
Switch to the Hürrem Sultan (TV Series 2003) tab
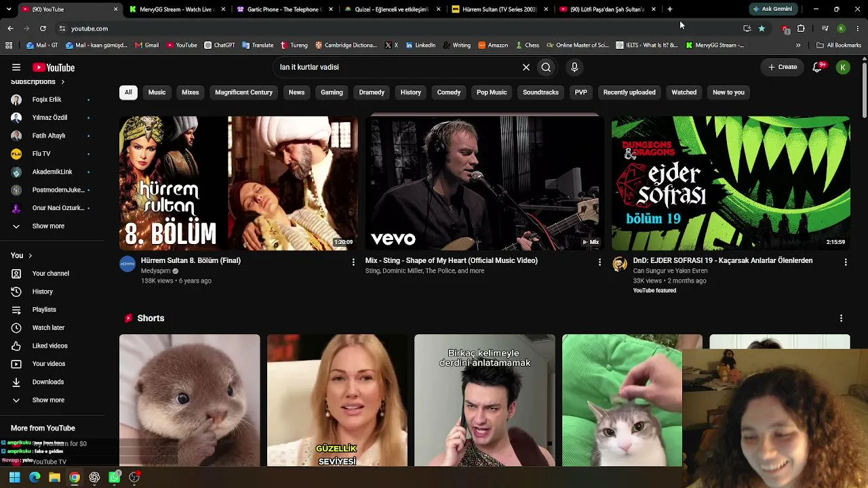point(499,9)
